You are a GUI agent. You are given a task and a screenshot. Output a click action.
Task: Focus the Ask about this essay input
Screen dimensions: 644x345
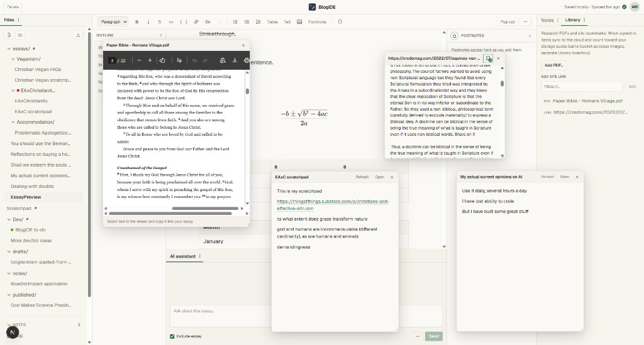pos(306,316)
